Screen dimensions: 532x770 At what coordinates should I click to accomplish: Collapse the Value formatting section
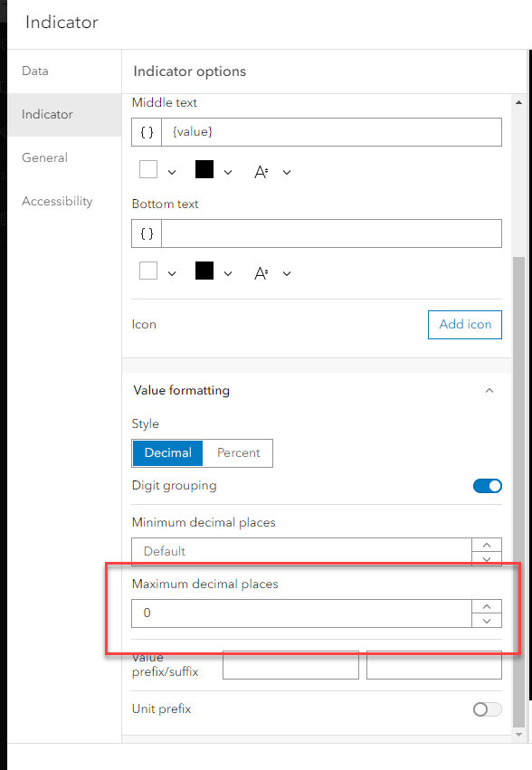point(489,391)
